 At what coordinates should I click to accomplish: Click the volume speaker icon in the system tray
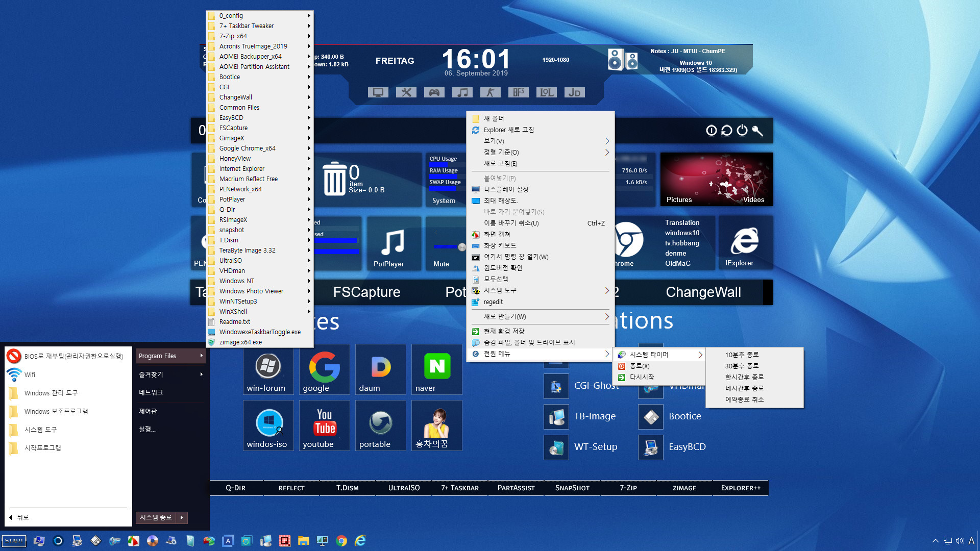pyautogui.click(x=960, y=541)
